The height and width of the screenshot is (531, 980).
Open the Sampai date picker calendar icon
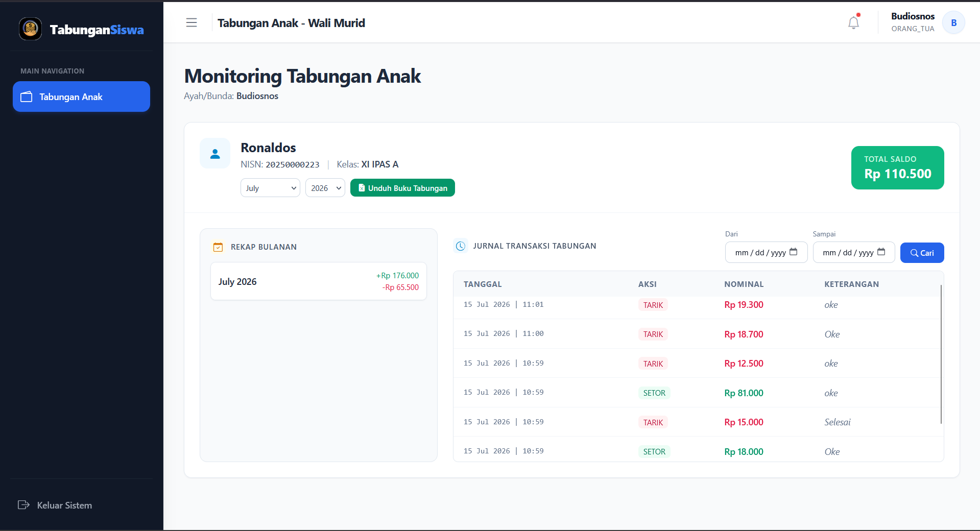(x=881, y=252)
